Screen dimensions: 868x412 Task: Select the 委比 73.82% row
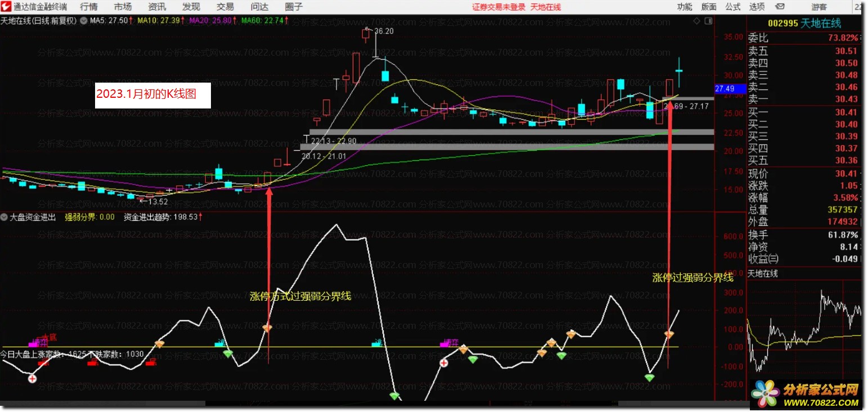804,38
